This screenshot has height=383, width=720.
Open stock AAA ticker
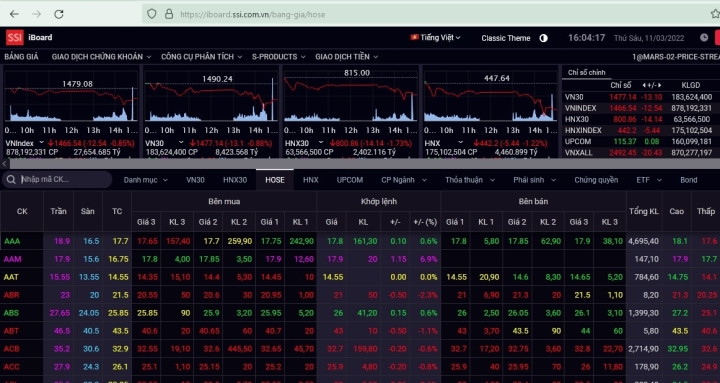click(12, 241)
